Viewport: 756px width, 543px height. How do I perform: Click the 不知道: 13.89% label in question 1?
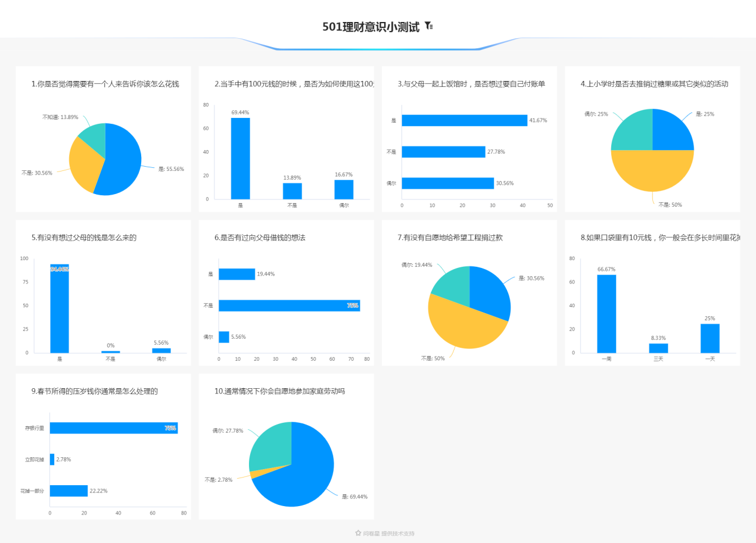60,117
